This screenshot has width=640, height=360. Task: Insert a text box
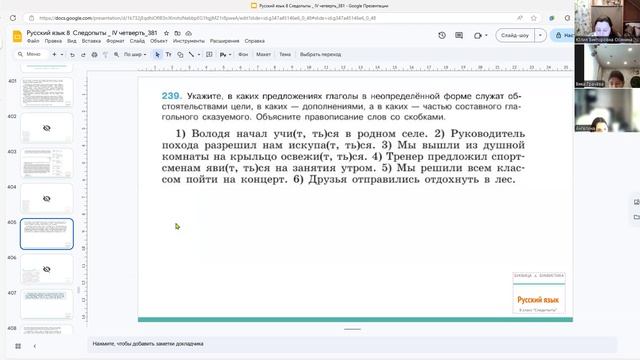168,54
